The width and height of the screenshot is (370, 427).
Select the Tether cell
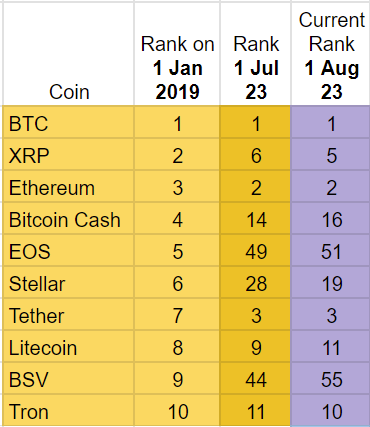[69, 314]
